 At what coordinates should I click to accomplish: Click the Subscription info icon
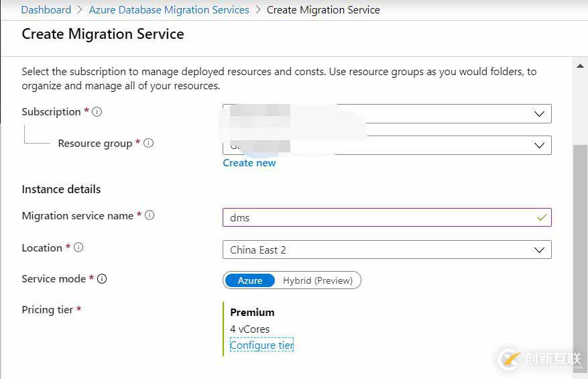(97, 112)
